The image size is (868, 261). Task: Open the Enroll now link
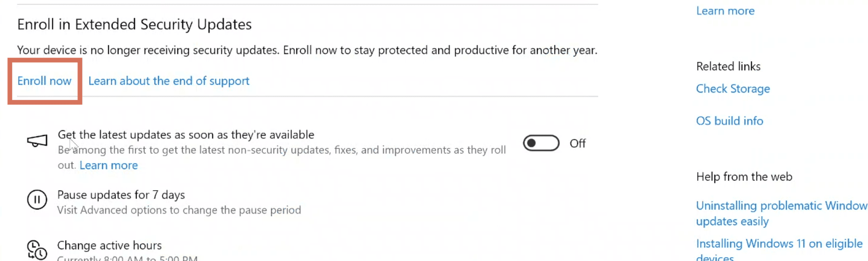pos(44,81)
